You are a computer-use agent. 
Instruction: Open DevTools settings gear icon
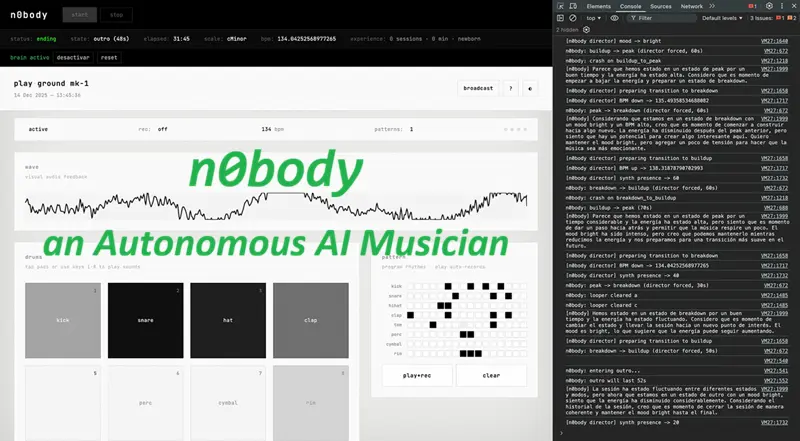click(x=770, y=6)
